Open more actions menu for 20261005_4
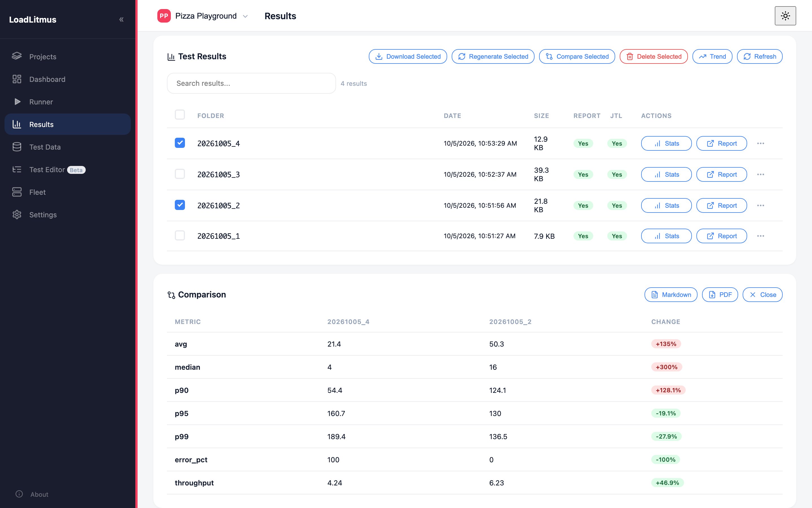812x508 pixels. pyautogui.click(x=760, y=143)
